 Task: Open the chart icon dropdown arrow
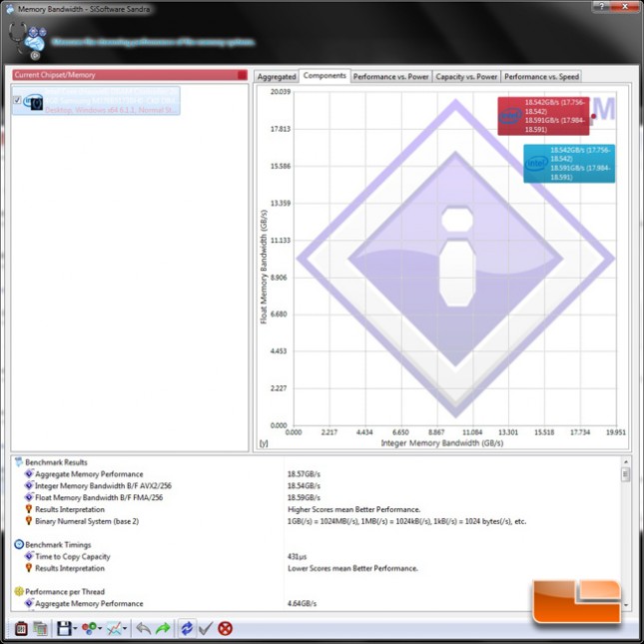[125, 628]
